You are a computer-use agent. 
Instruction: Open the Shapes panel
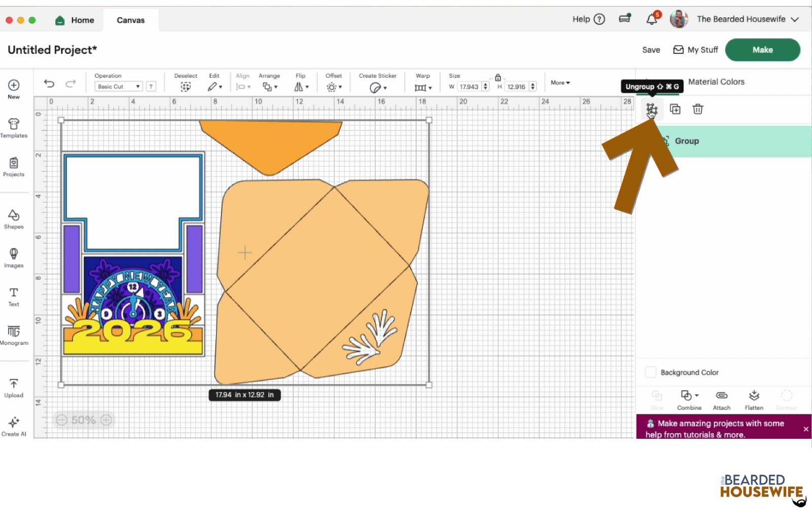pyautogui.click(x=14, y=218)
